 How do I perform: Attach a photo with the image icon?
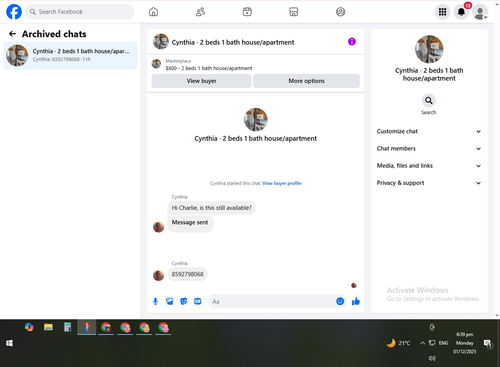pyautogui.click(x=170, y=301)
